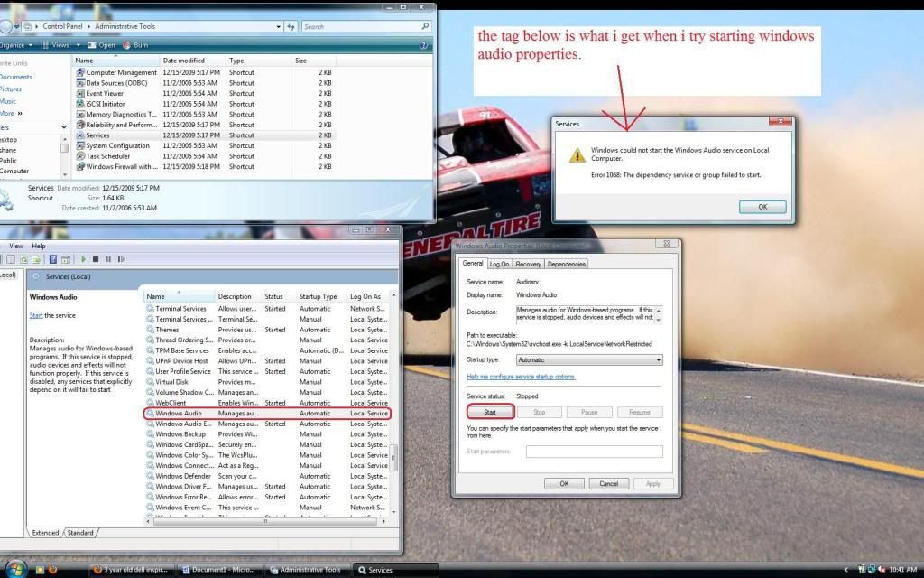Click the search magnifier in Explorer
The height and width of the screenshot is (578, 924).
426,26
